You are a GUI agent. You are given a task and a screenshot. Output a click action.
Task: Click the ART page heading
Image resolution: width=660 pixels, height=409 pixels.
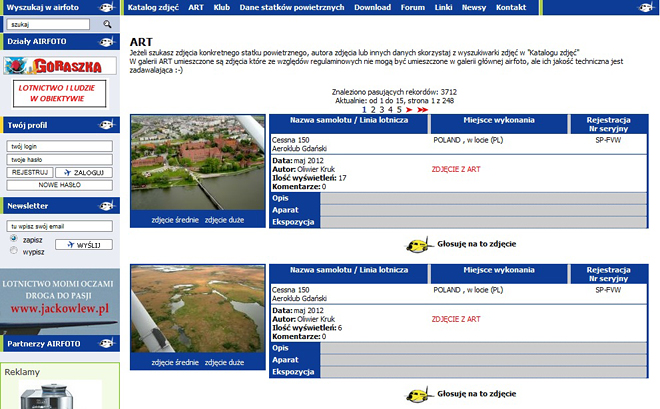[x=141, y=42]
